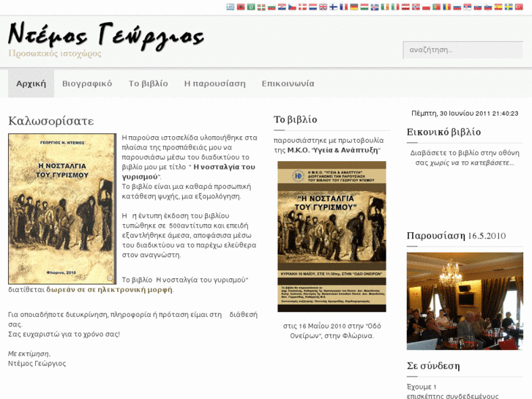
Task: Choose the green Arabic flag icon
Action: coord(251,7)
